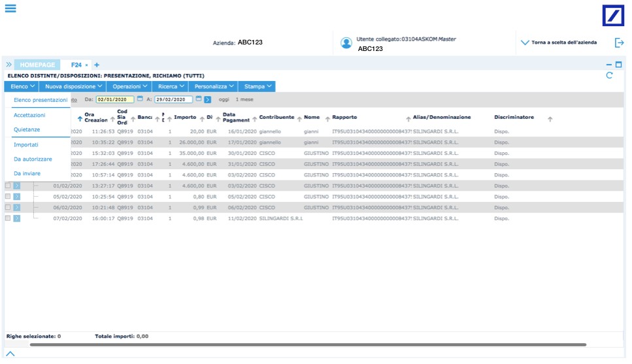The height and width of the screenshot is (364, 632).
Task: Click payment date 11/02/2020
Action: click(x=242, y=218)
